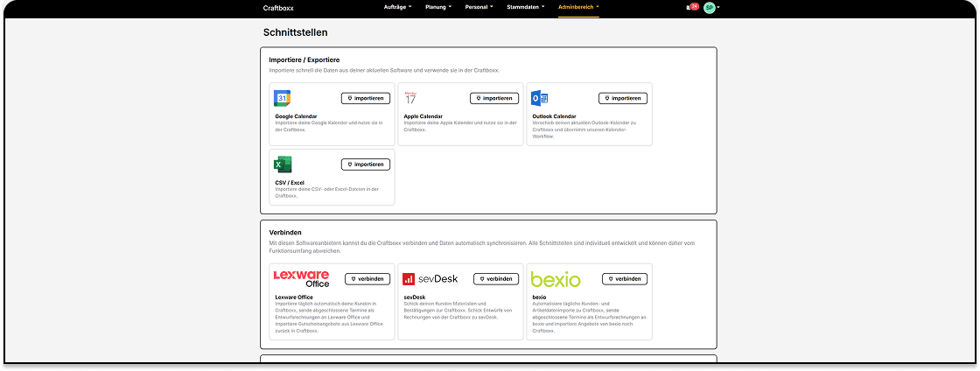This screenshot has height=371, width=980.
Task: Click the Google Calendar icon
Action: coord(283,99)
